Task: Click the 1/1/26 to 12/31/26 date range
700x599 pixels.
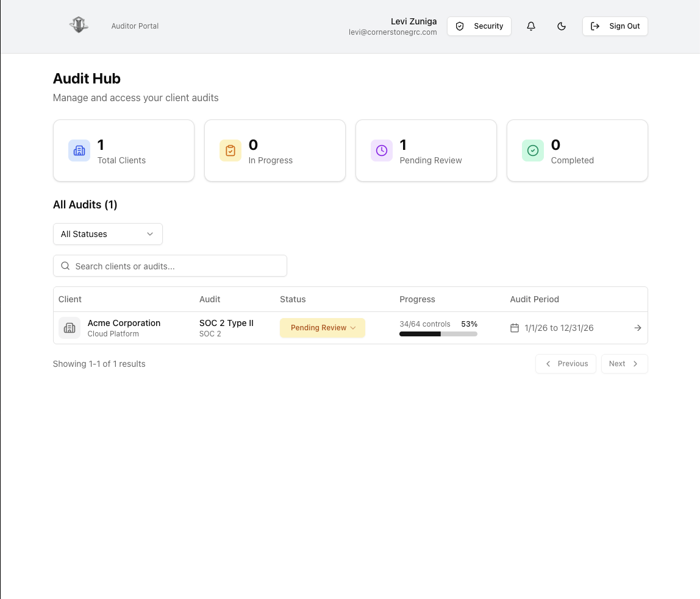Action: pos(559,328)
